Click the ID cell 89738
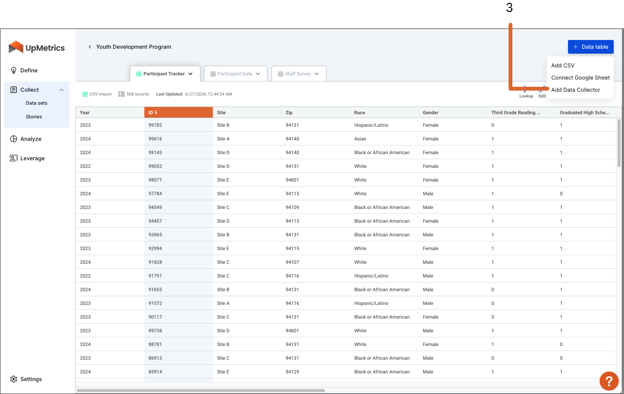This screenshot has width=624, height=394. (178, 331)
